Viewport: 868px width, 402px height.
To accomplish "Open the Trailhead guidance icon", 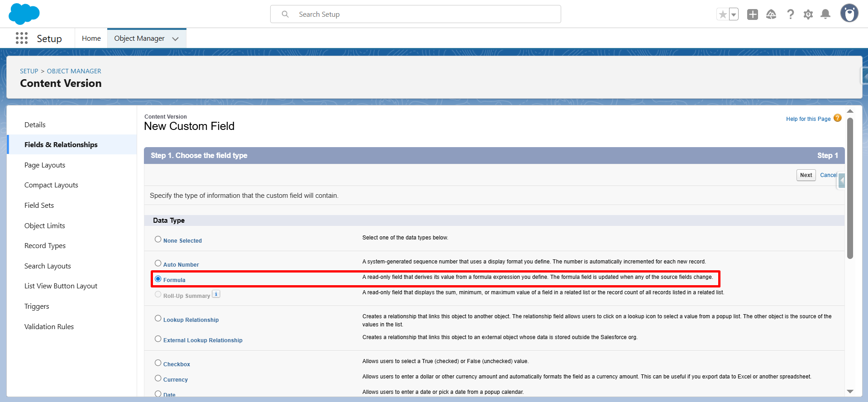I will tap(771, 14).
